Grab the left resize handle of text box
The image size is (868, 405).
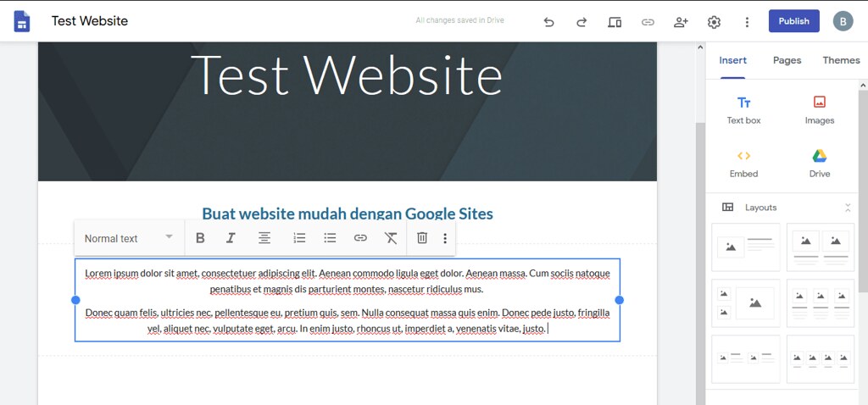click(x=75, y=300)
